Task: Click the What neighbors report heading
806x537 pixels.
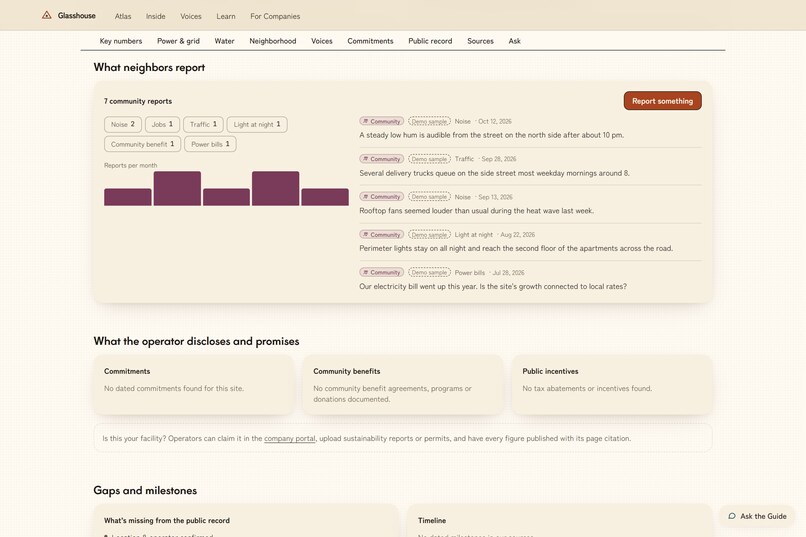Action: click(149, 67)
